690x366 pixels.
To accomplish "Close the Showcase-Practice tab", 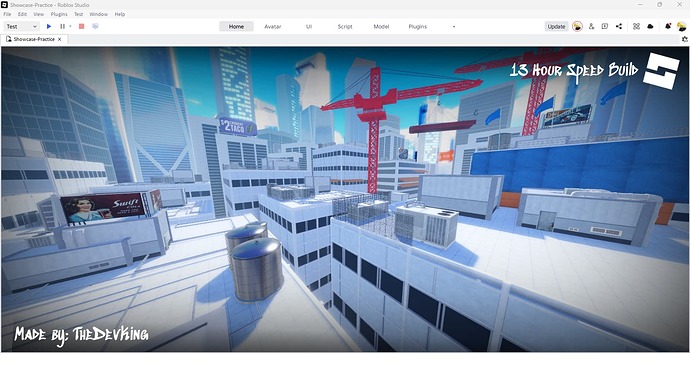I will click(60, 39).
